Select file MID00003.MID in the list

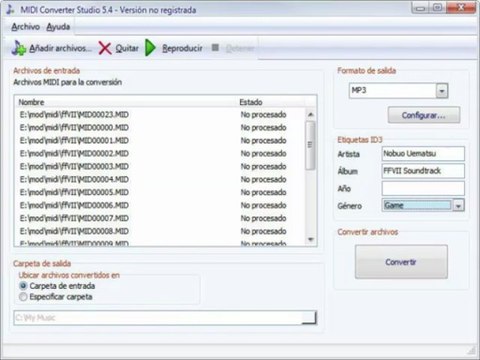(74, 167)
